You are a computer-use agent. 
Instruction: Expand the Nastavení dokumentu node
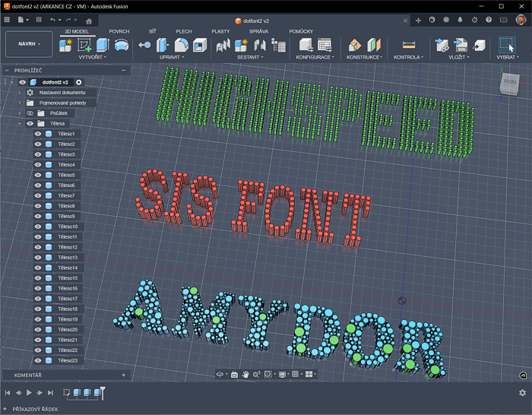click(x=20, y=92)
